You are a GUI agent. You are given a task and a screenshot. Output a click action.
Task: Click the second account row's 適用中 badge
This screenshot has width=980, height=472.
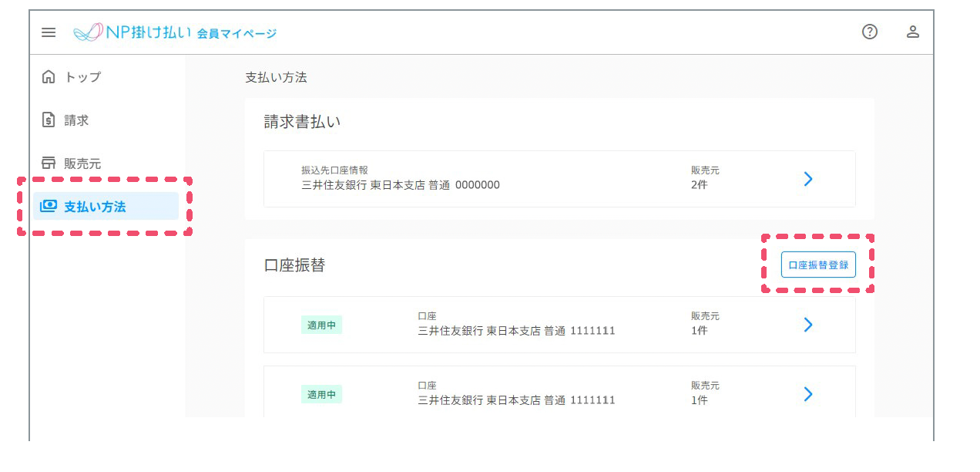pyautogui.click(x=321, y=394)
